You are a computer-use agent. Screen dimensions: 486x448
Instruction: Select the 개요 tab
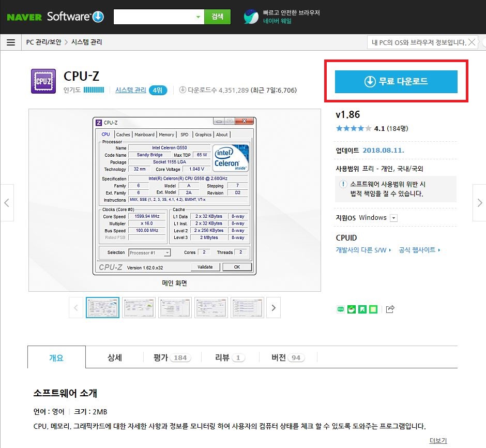coord(56,357)
